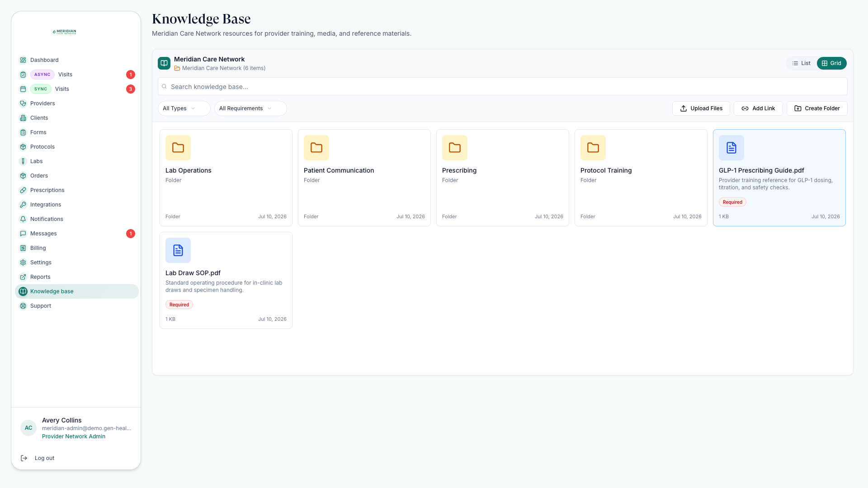Open the All Types filter dropdown
Image resolution: width=868 pixels, height=488 pixels.
point(184,108)
